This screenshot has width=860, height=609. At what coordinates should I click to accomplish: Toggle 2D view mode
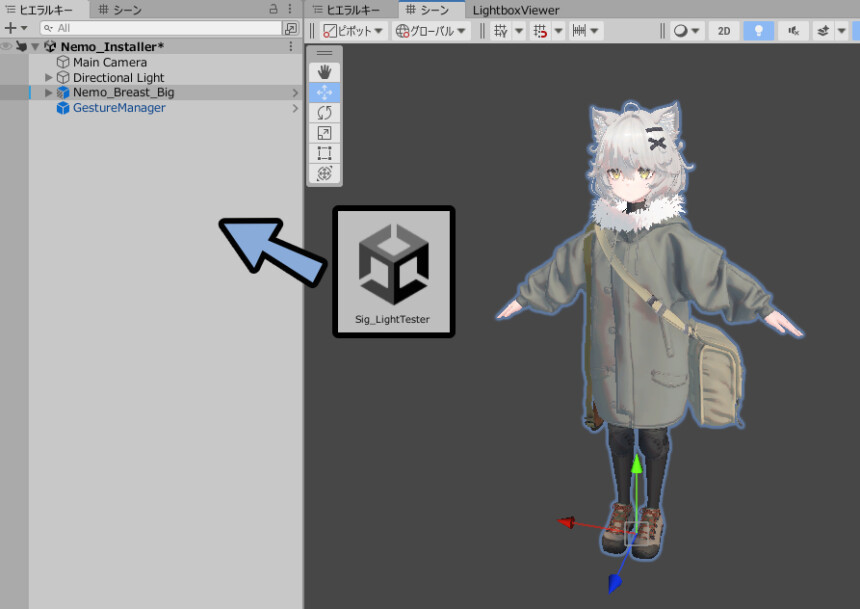pyautogui.click(x=724, y=31)
